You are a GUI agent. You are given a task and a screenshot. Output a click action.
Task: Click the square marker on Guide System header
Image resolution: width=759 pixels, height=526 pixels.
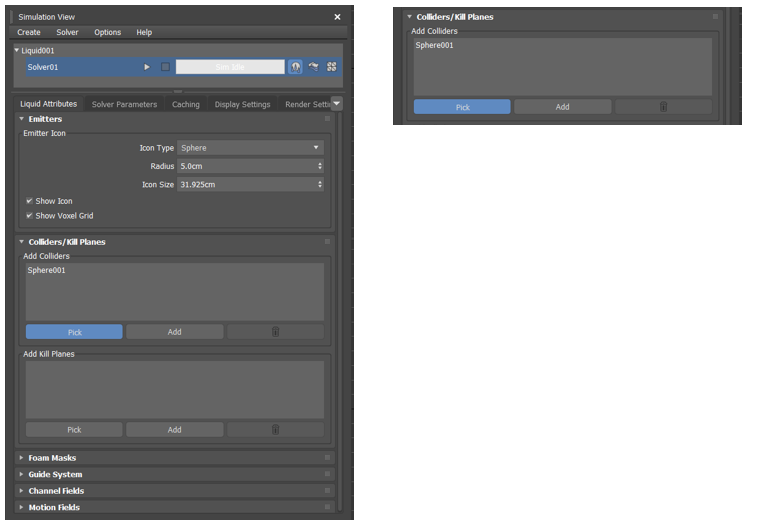(x=327, y=474)
